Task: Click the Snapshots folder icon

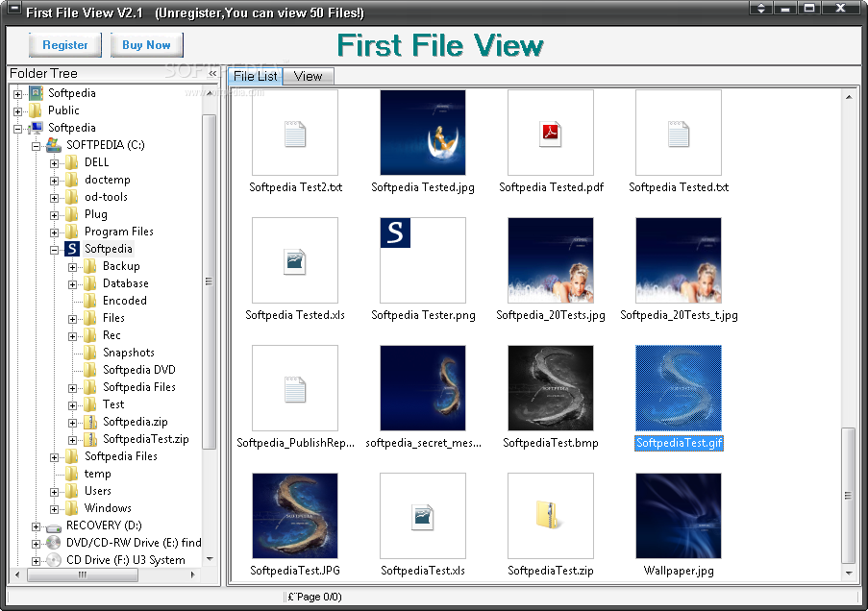Action: 90,352
